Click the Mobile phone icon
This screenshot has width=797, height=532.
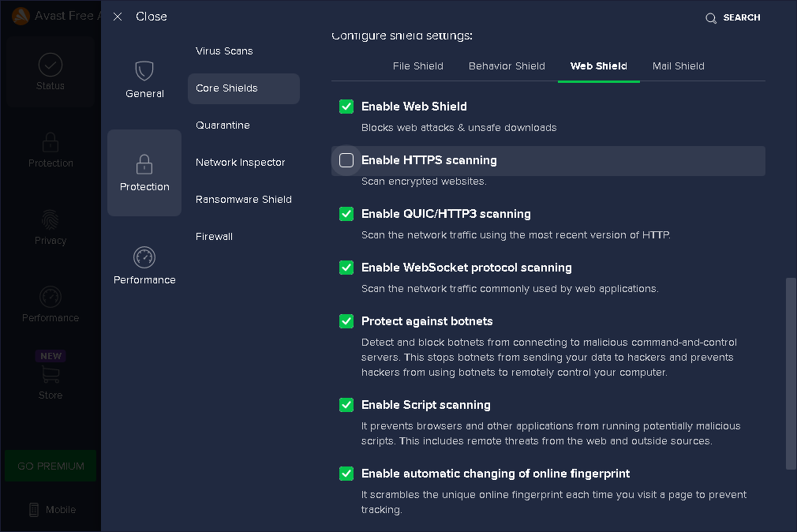click(34, 510)
